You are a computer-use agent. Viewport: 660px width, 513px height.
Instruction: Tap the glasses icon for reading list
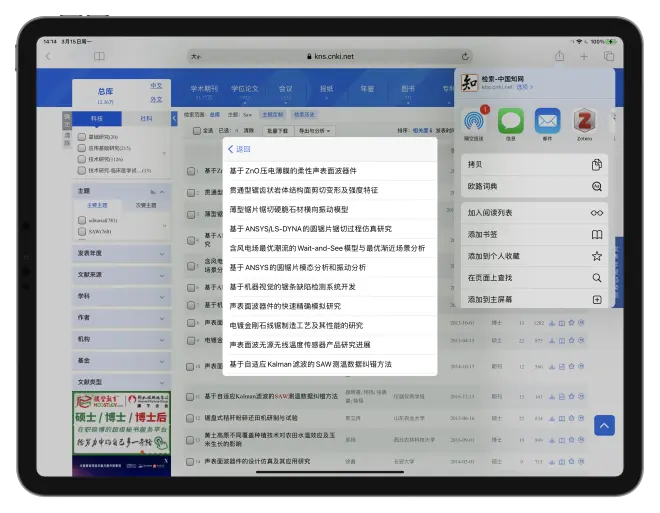(x=596, y=213)
